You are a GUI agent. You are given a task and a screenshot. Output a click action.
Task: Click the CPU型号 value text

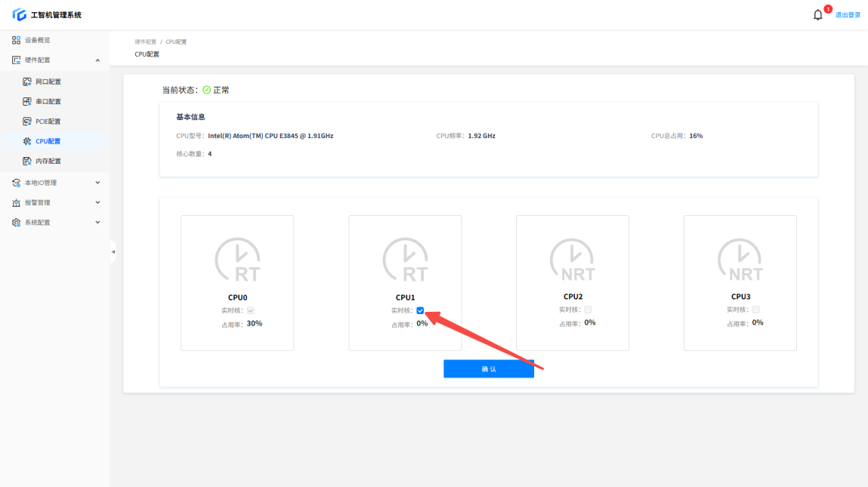[x=270, y=136]
